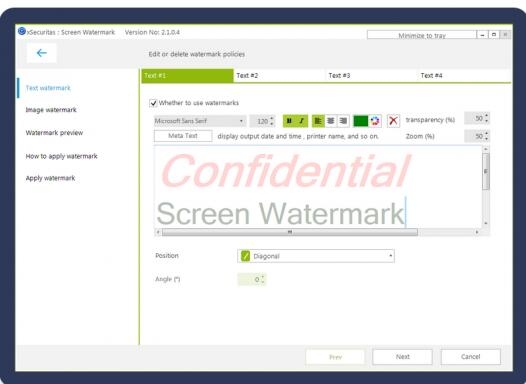Decrease the font size 120 stepper

tap(272, 124)
